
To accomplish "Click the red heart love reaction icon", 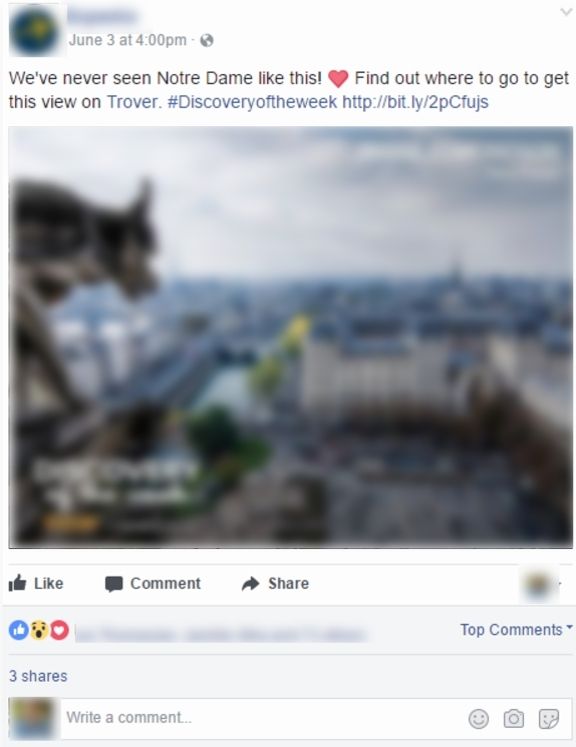I will (x=59, y=630).
